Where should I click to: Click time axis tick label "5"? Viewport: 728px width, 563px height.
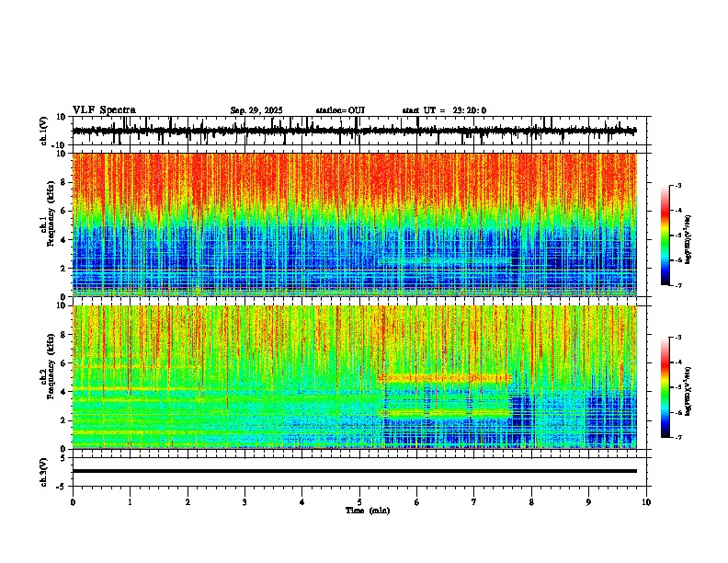359,502
